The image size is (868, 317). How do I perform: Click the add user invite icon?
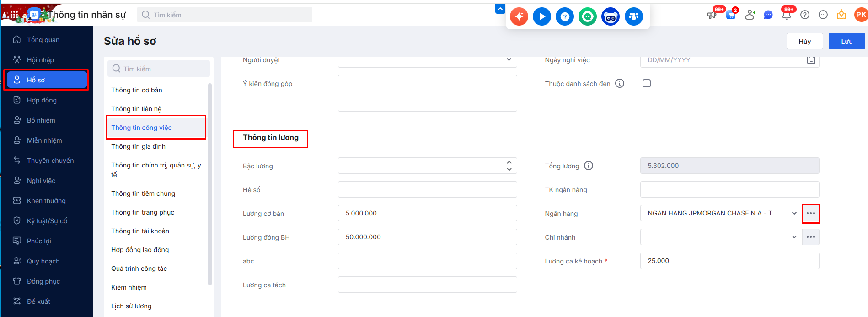coord(750,15)
